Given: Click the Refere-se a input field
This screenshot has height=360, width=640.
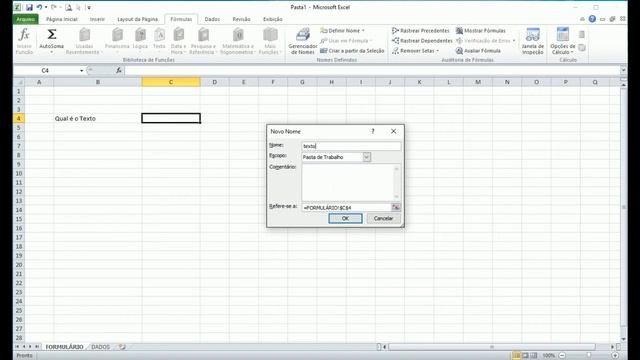Looking at the screenshot, I should coord(346,208).
